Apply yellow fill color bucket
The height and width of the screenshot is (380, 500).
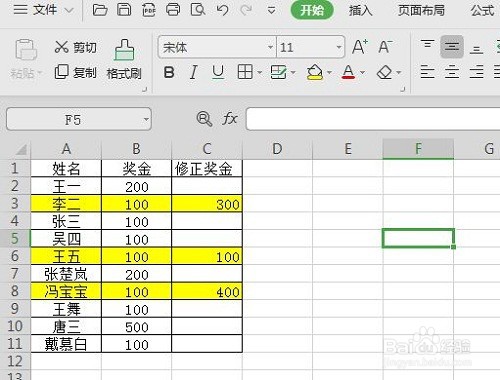(315, 72)
